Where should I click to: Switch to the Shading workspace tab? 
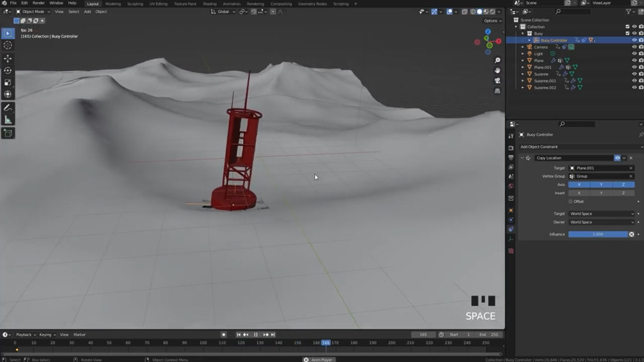click(209, 4)
